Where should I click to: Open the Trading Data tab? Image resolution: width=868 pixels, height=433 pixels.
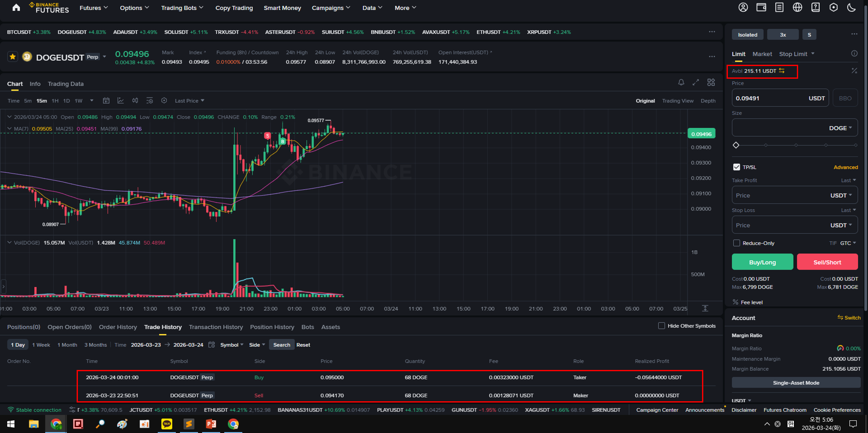tap(66, 84)
